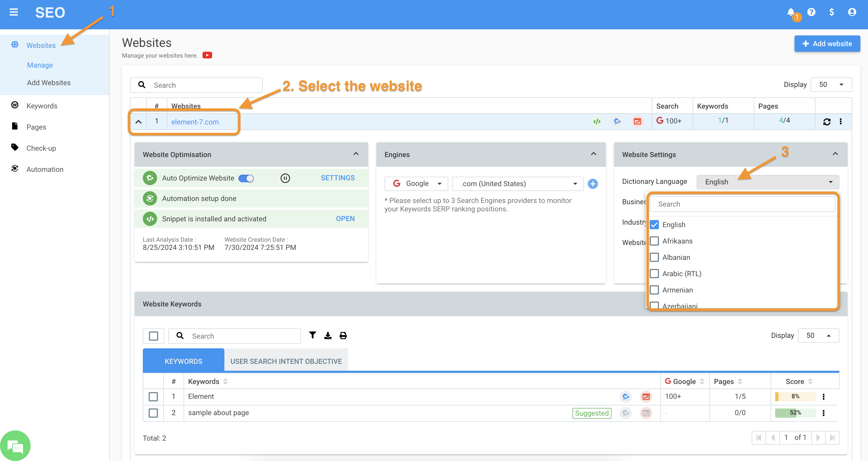Image resolution: width=868 pixels, height=461 pixels.
Task: Download the website keywords list
Action: [328, 336]
